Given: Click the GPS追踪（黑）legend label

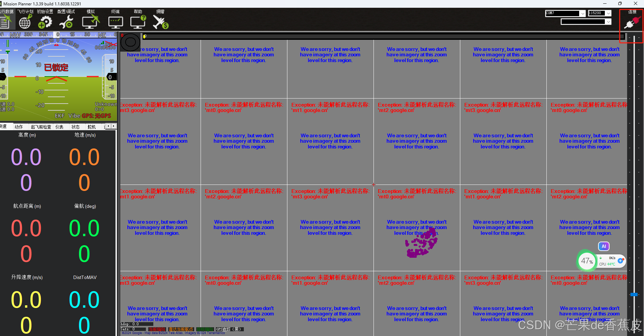Looking at the screenshot, I should [229, 329].
